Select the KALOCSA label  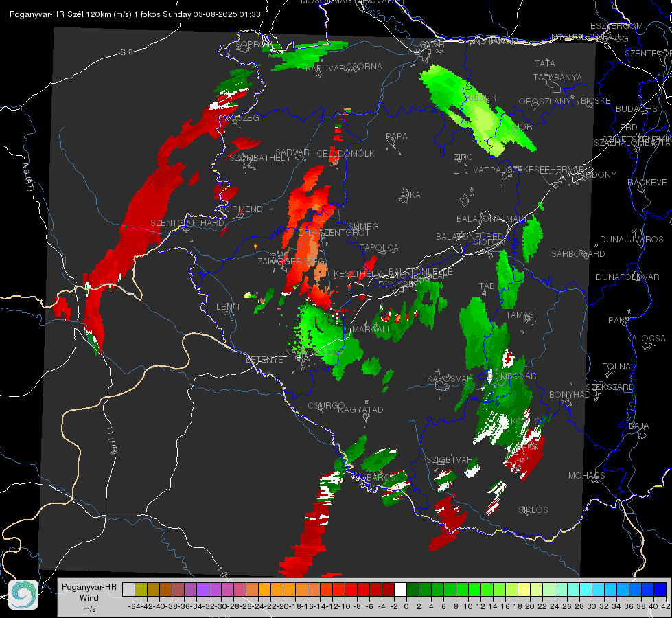[646, 339]
